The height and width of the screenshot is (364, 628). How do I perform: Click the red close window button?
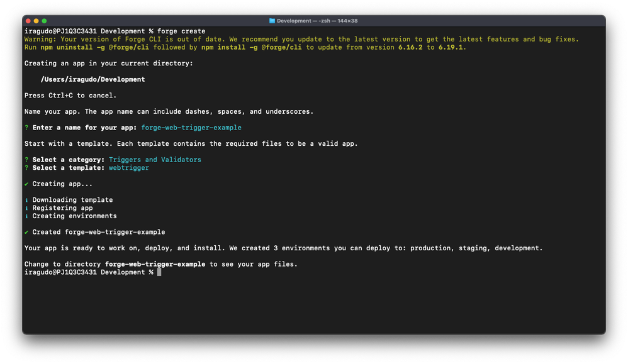[28, 21]
